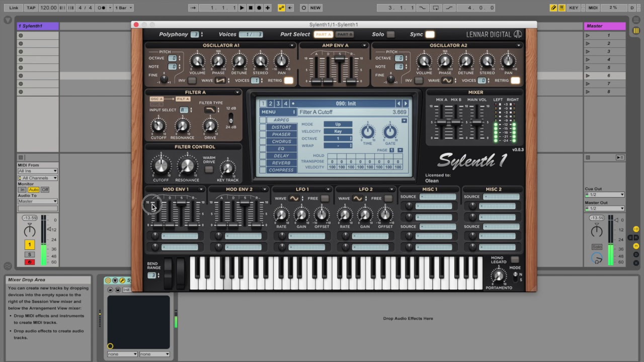Enable the DELAY effect checkbox
The height and width of the screenshot is (362, 644).
[263, 156]
